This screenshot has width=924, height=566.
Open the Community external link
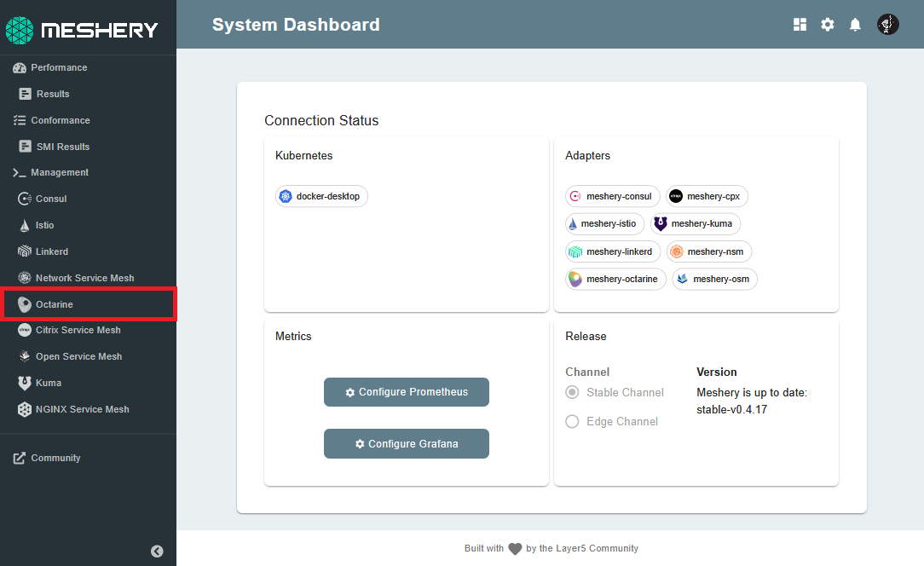[x=55, y=459]
